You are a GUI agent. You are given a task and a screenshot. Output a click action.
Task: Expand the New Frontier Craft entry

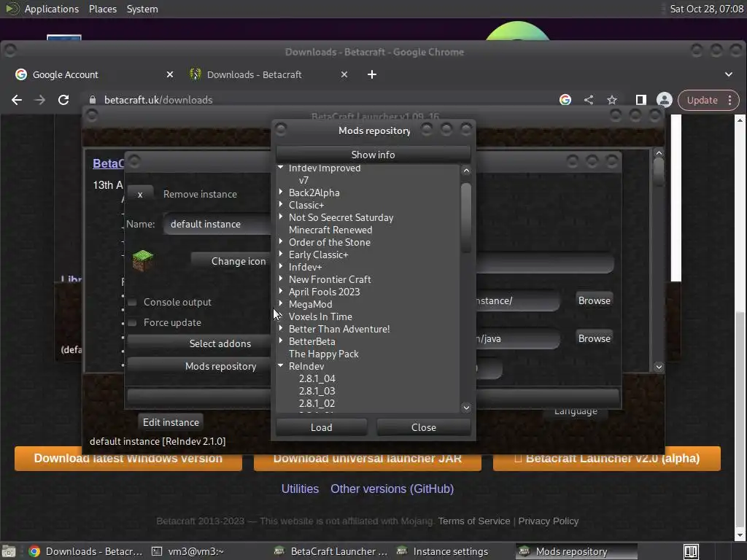(281, 279)
